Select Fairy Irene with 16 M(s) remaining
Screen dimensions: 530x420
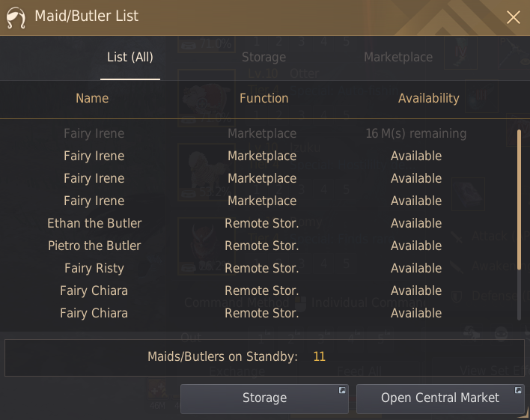[x=258, y=133]
